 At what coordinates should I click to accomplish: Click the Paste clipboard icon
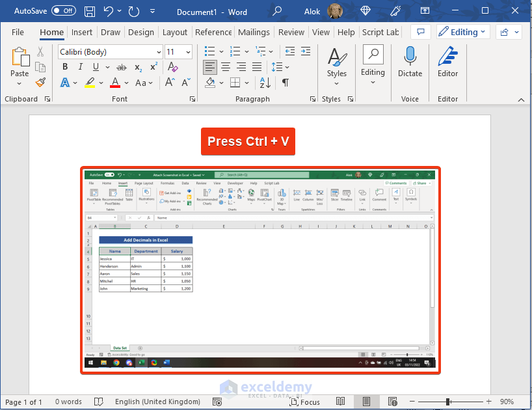coord(20,57)
